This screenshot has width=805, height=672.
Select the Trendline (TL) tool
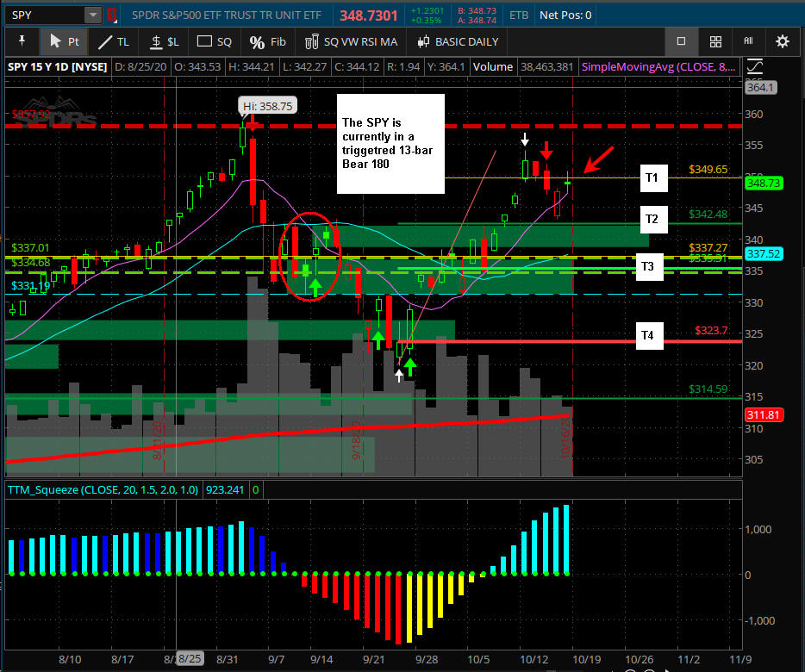coord(114,41)
